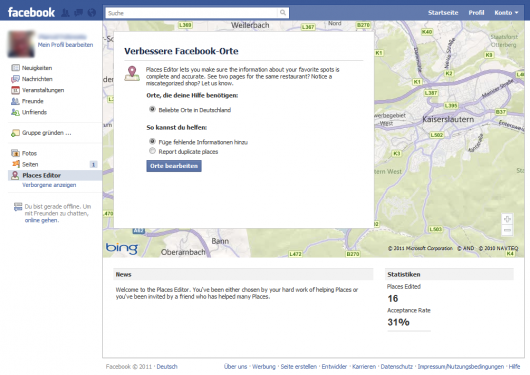Change language via Deutsch link
Screen dimensions: 530x375
167,367
